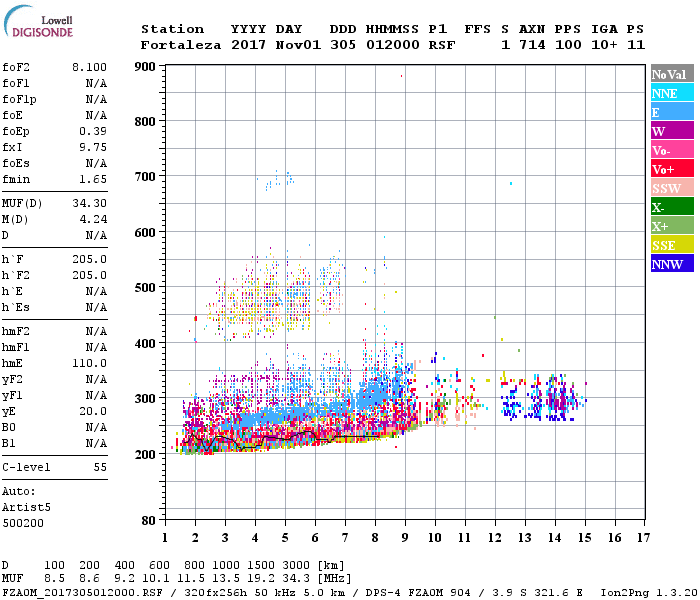Select the SSE yellow legend swatch

[672, 245]
